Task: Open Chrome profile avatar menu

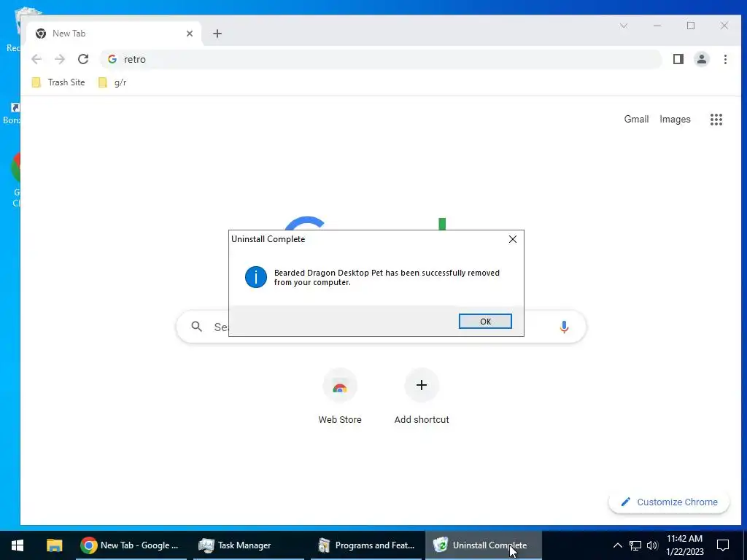Action: tap(702, 59)
